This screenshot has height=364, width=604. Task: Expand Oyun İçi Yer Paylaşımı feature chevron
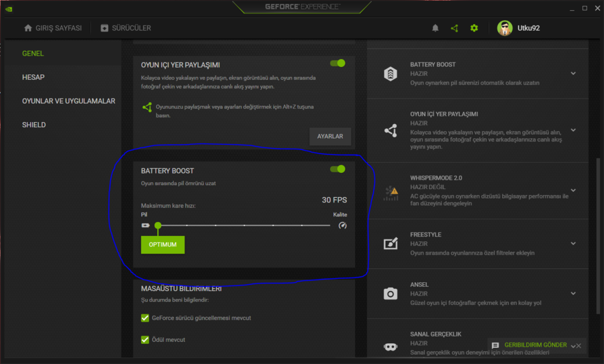pyautogui.click(x=573, y=130)
